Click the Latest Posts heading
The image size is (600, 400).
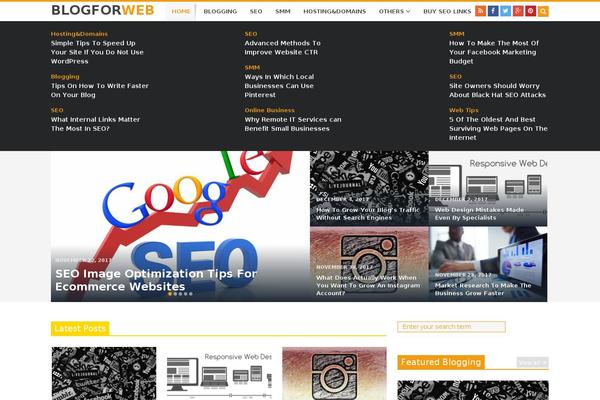click(80, 328)
